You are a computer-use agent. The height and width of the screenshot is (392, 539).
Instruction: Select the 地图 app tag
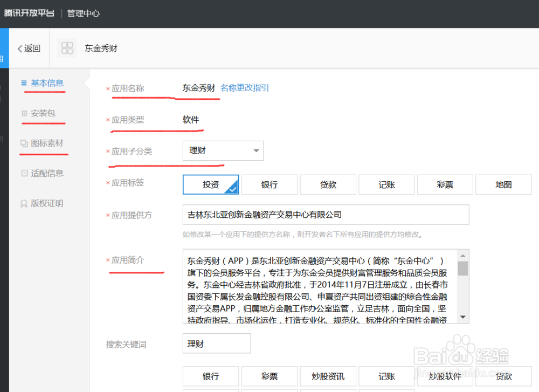pyautogui.click(x=503, y=184)
